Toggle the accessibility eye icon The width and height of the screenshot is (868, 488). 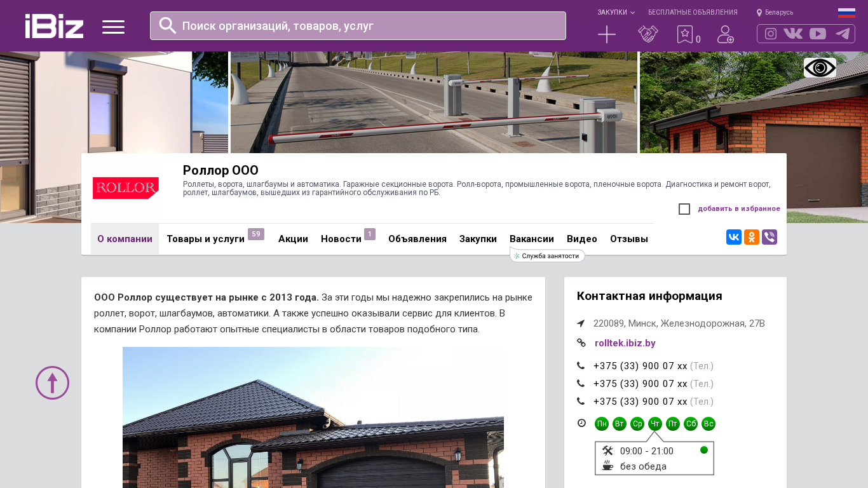[820, 67]
